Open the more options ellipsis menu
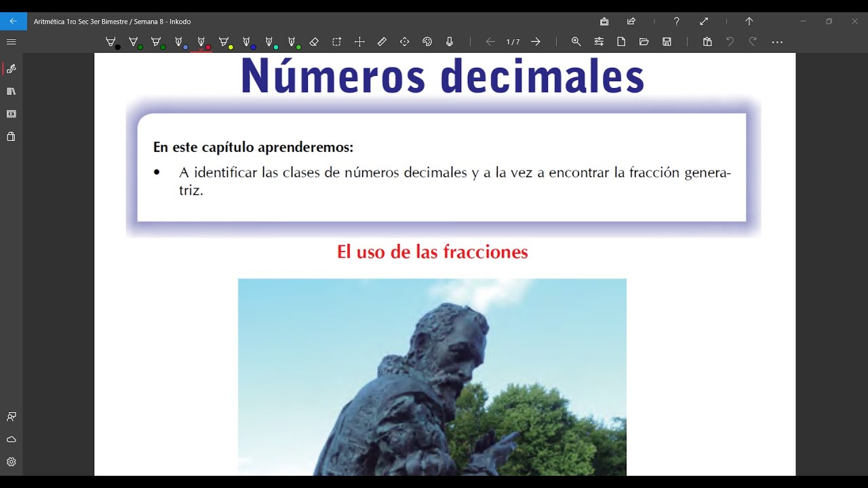The height and width of the screenshot is (488, 868). pyautogui.click(x=777, y=42)
